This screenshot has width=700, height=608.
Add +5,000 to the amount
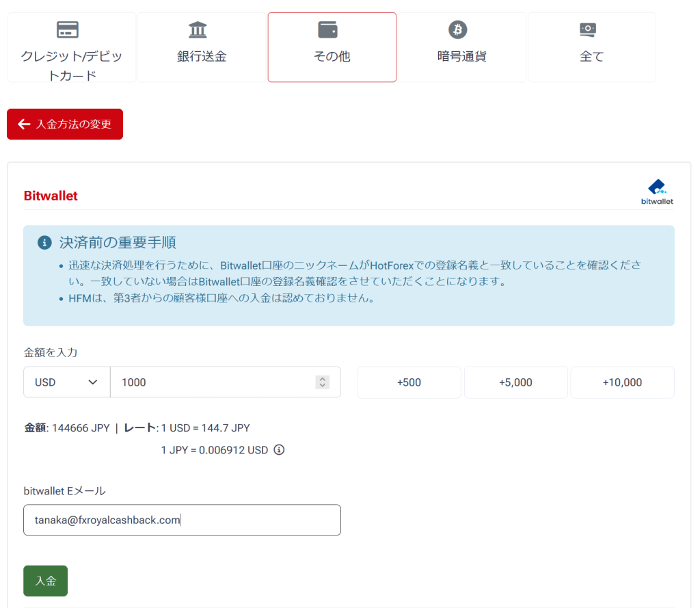click(515, 382)
